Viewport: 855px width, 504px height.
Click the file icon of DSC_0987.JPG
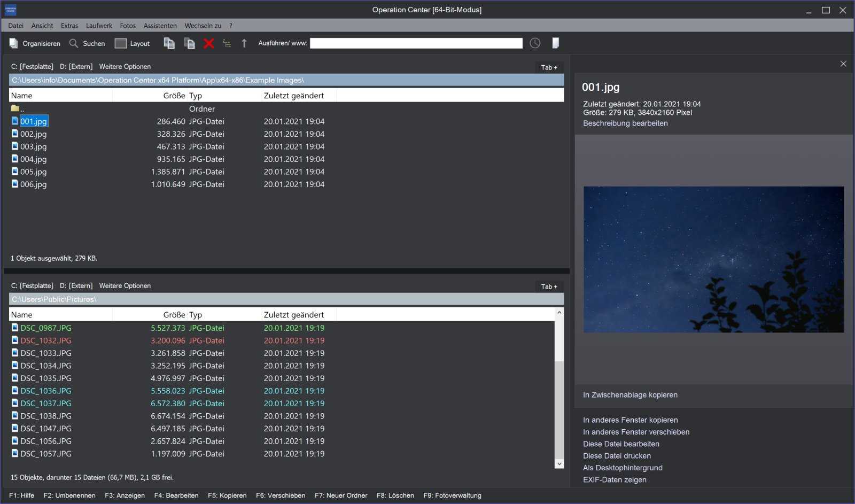[15, 328]
